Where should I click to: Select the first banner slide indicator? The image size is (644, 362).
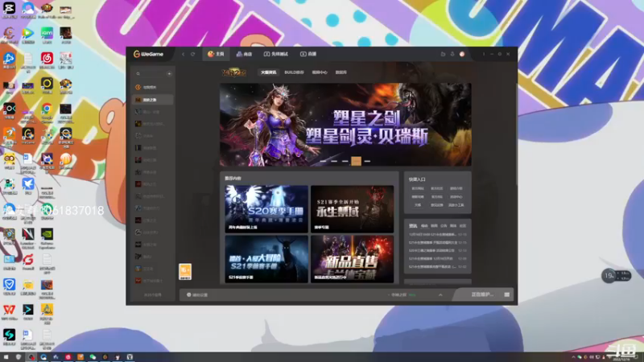click(x=324, y=162)
